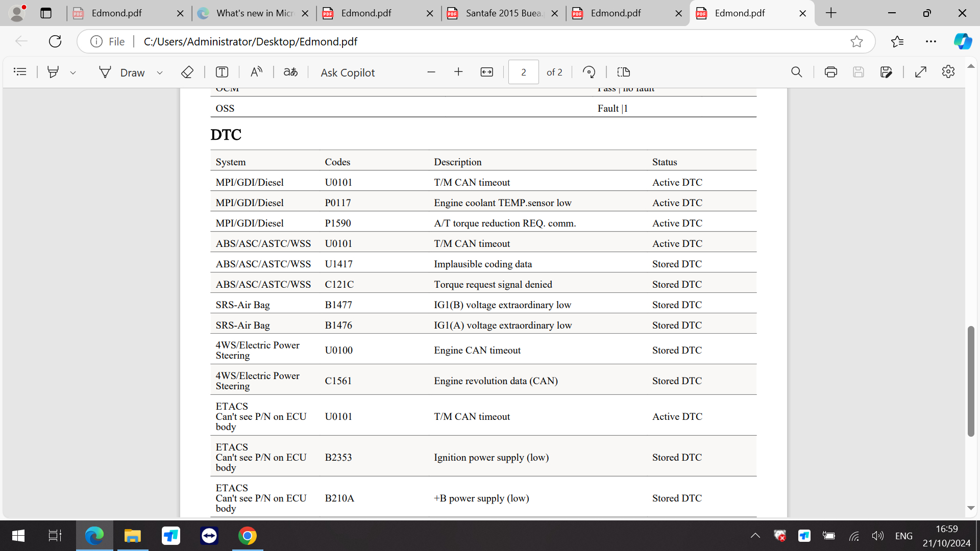Toggle page view layout

(x=623, y=72)
